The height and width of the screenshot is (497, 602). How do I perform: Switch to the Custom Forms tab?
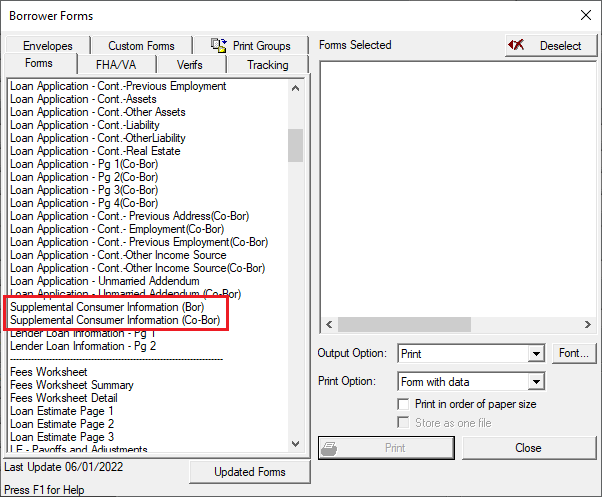pyautogui.click(x=141, y=45)
